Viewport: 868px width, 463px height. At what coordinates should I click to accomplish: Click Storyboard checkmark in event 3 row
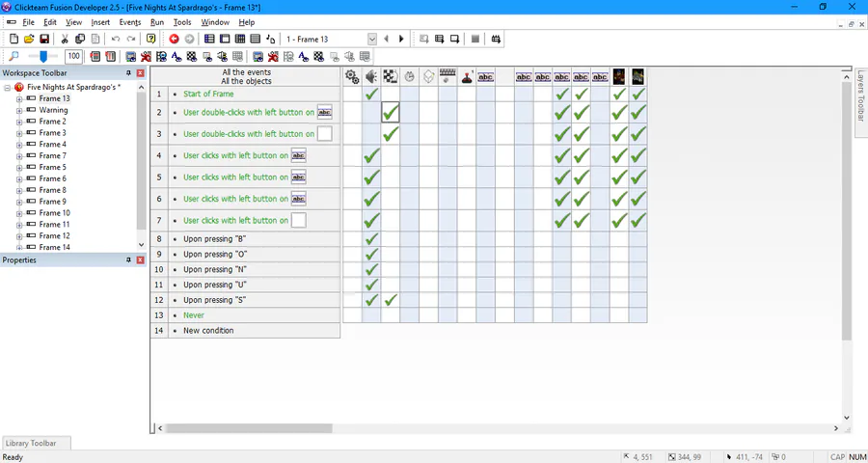tap(391, 134)
